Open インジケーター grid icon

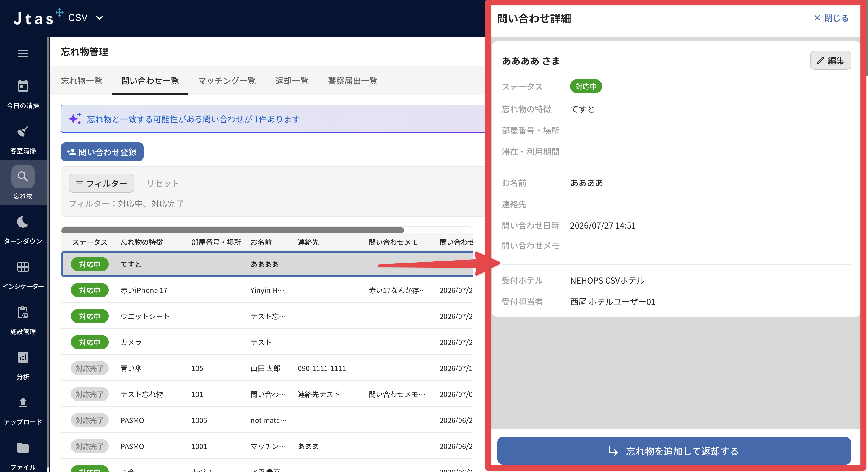23,267
